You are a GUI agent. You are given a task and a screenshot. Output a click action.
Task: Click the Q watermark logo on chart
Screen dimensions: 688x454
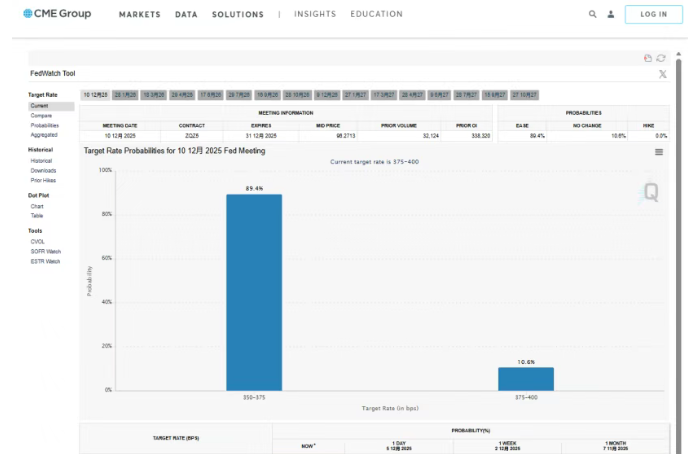[650, 192]
